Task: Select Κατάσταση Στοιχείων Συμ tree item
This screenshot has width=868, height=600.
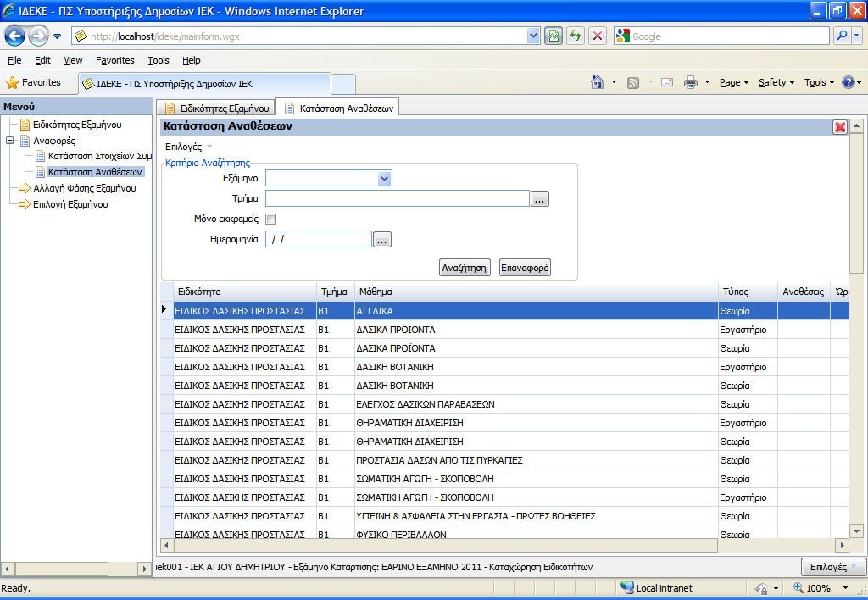Action: [100, 156]
